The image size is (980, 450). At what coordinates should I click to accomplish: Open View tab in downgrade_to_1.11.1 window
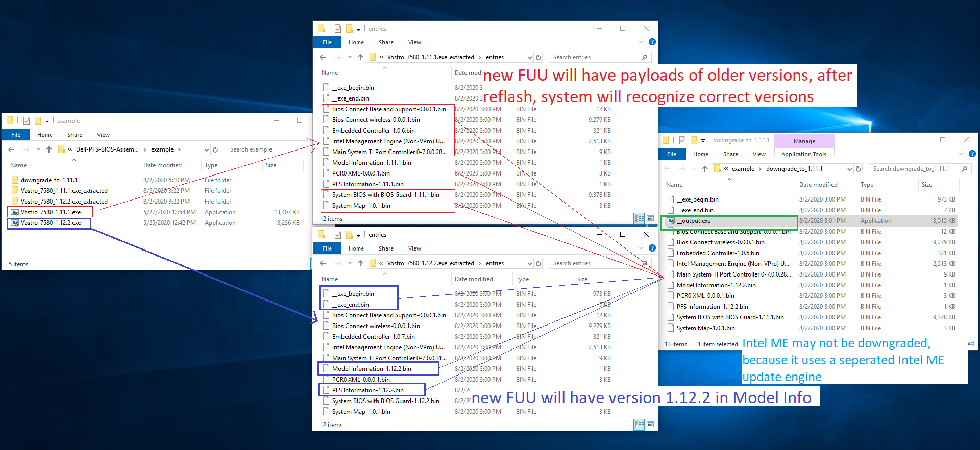coord(759,154)
